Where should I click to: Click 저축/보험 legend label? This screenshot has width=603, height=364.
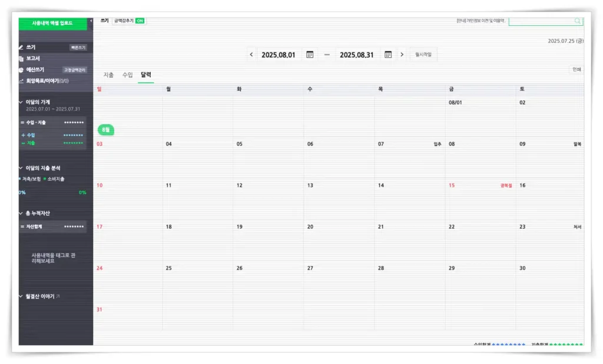(31, 179)
